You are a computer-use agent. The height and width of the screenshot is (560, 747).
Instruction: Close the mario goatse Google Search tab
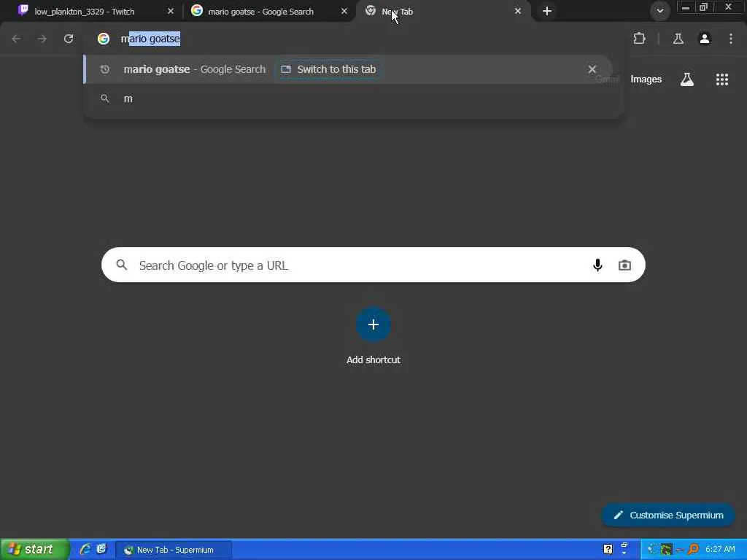click(344, 11)
